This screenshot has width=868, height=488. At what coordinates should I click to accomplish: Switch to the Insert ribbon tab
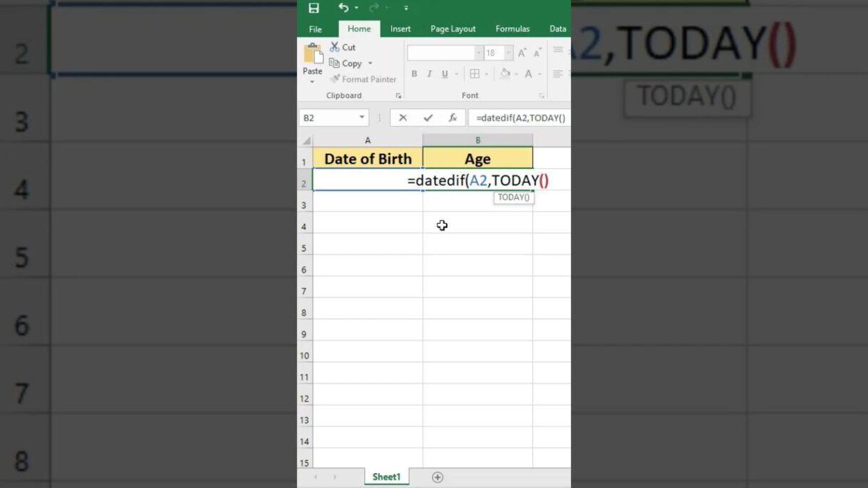coord(401,29)
